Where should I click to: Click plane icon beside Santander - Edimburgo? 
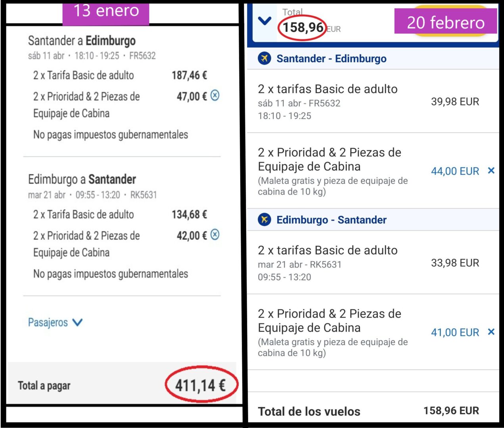pos(264,59)
